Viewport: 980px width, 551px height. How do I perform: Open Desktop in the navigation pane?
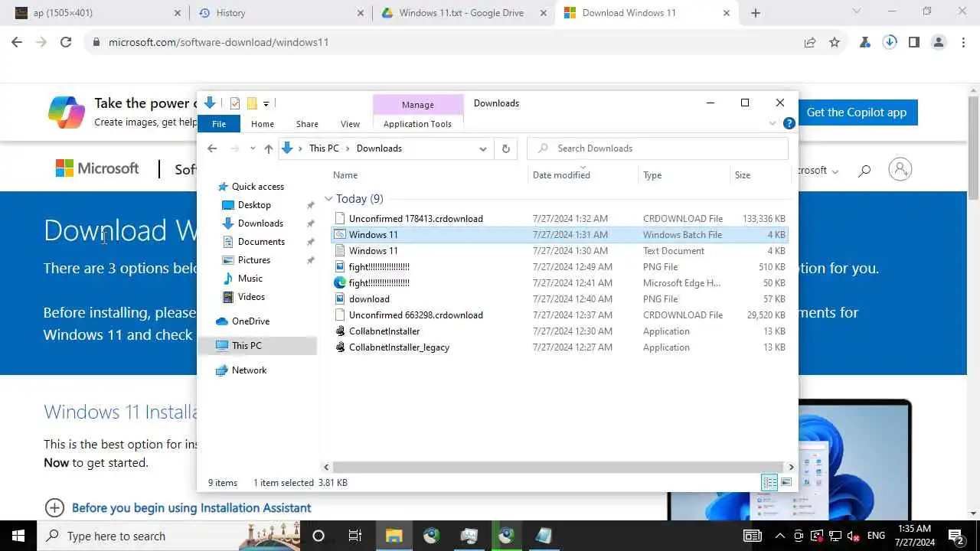[254, 205]
